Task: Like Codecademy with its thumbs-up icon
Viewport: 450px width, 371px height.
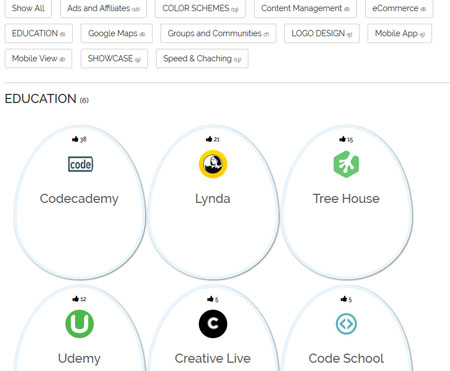Action: point(75,139)
